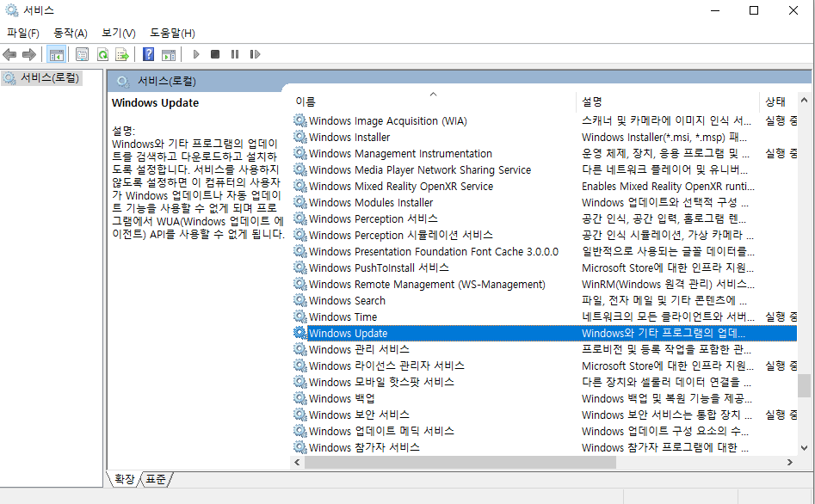Image resolution: width=815 pixels, height=504 pixels.
Task: Click the Back arrow toolbar icon
Action: tap(9, 54)
